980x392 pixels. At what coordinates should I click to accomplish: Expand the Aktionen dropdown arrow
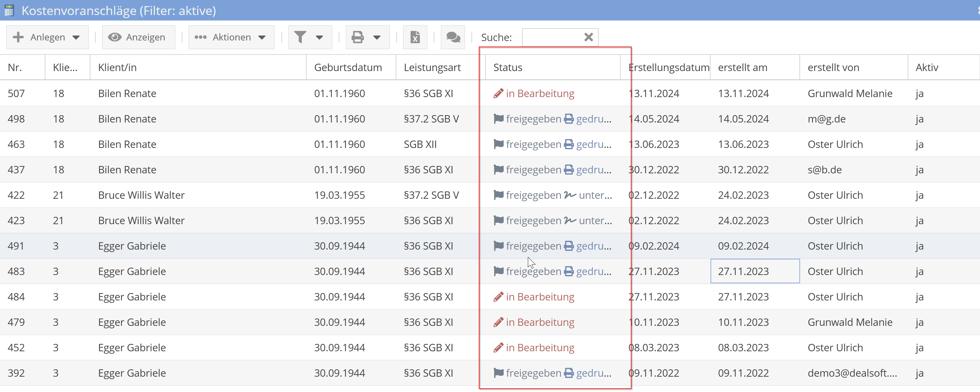pos(262,38)
